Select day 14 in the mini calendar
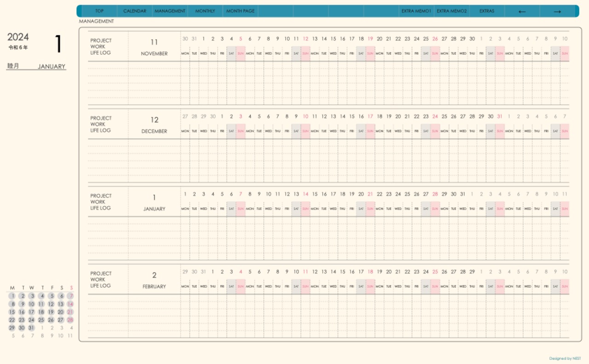Viewport: 589px width, 364px height. coord(70,304)
